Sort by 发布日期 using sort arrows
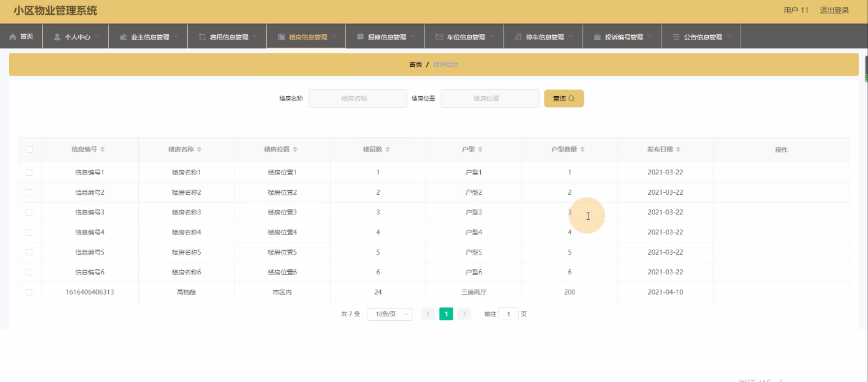868x382 pixels. pos(678,150)
